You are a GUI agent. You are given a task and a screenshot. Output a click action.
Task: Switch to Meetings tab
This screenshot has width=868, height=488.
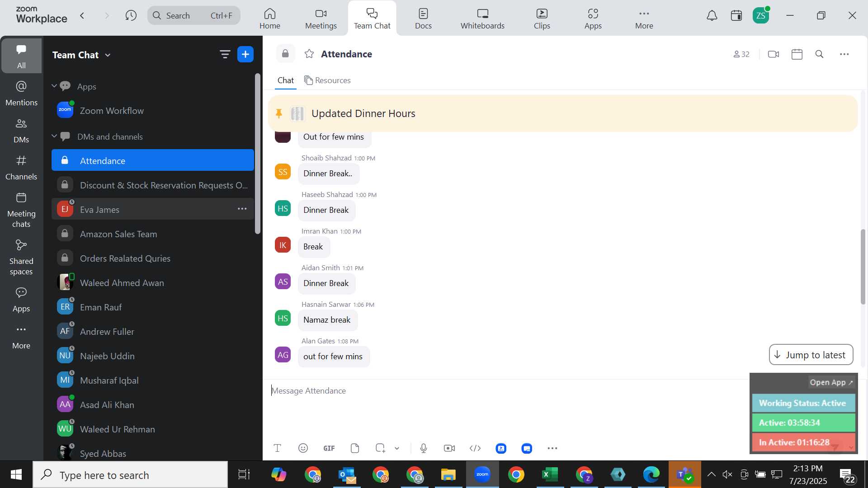(321, 19)
